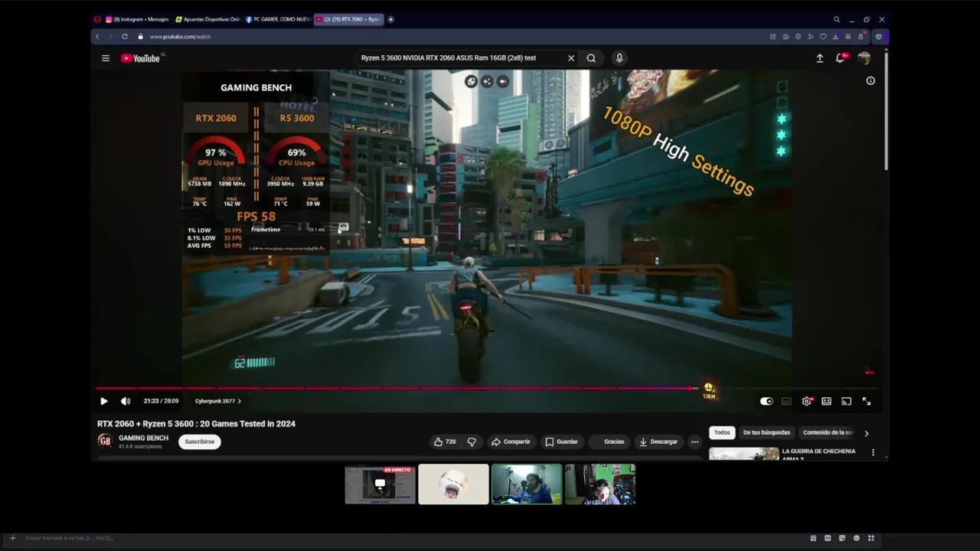The image size is (980, 551).
Task: Select the EN DIRECTO stream thumbnail
Action: [380, 484]
